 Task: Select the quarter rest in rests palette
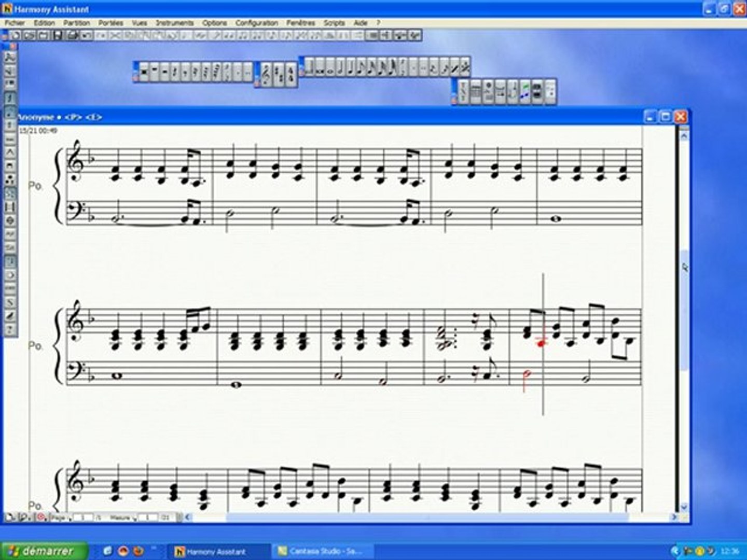point(175,72)
